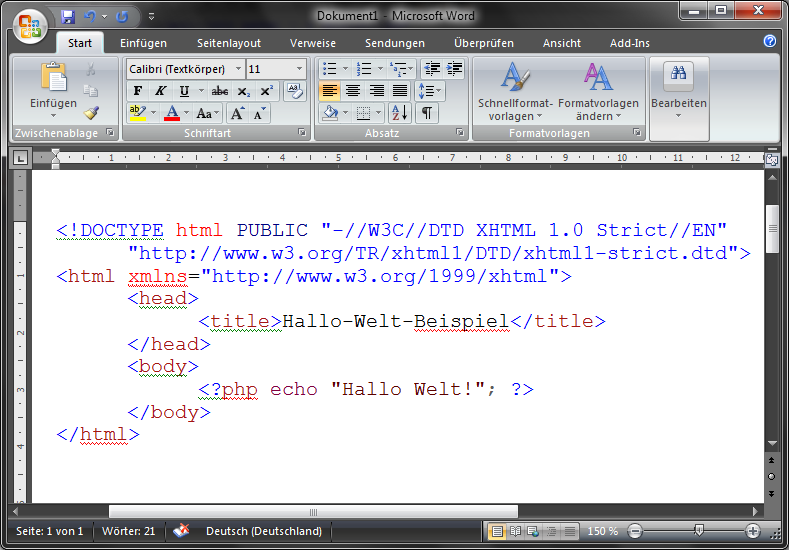The height and width of the screenshot is (550, 789).
Task: Open numbered list style dropdown
Action: (x=380, y=69)
